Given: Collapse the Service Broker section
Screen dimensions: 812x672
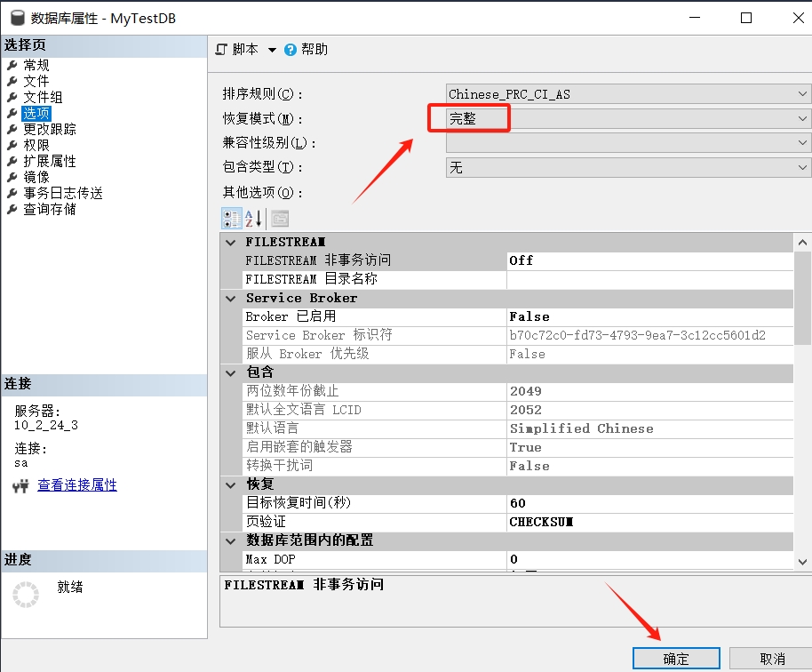Looking at the screenshot, I should [x=230, y=298].
